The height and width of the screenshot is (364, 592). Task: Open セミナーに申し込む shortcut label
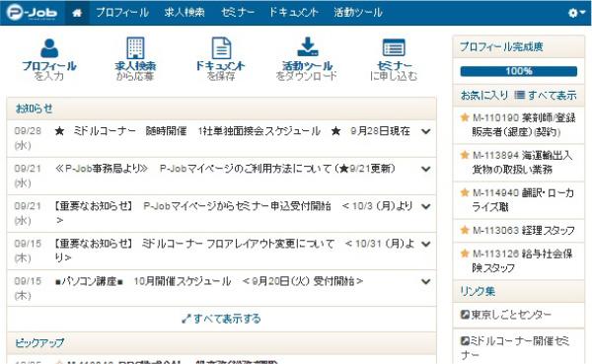click(x=394, y=71)
